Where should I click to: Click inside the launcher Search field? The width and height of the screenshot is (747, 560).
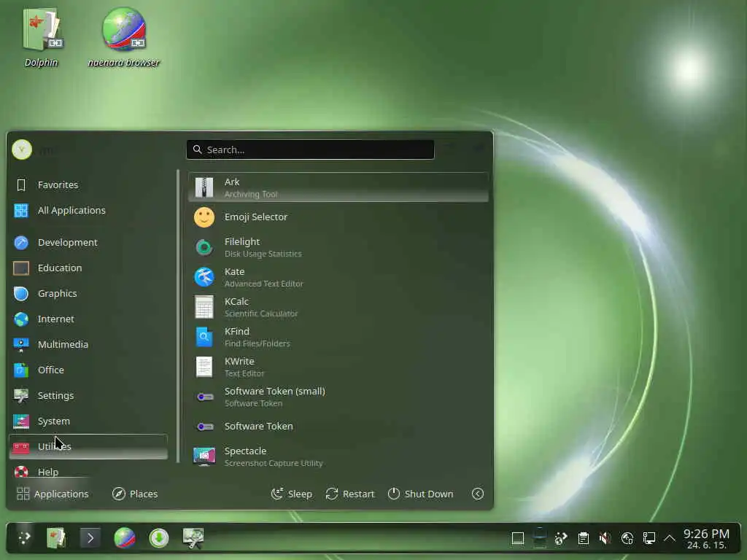click(x=310, y=149)
